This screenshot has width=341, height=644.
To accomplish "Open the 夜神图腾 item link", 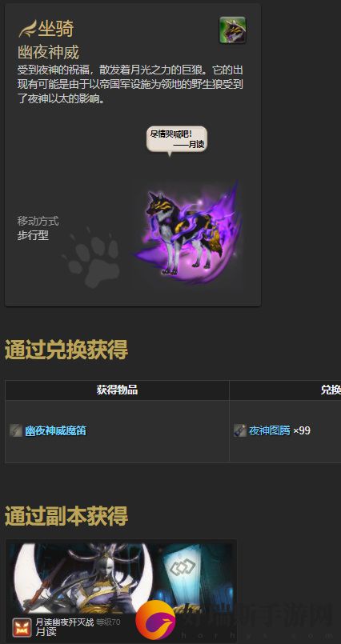I will pyautogui.click(x=270, y=431).
